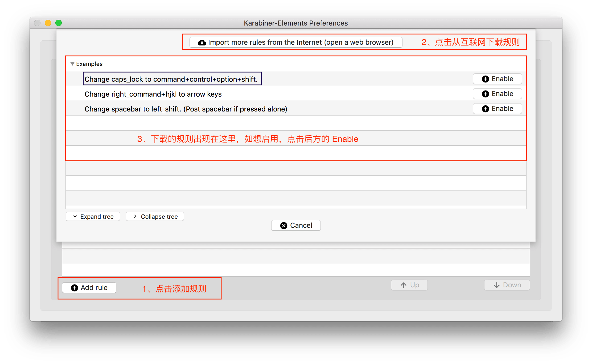Click plus icon beside the spacebar rule's Enable
592x364 pixels.
(x=485, y=109)
